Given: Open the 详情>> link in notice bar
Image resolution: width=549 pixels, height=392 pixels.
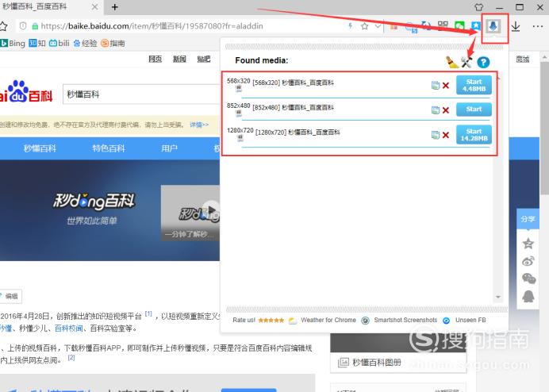Looking at the screenshot, I should pyautogui.click(x=199, y=125).
